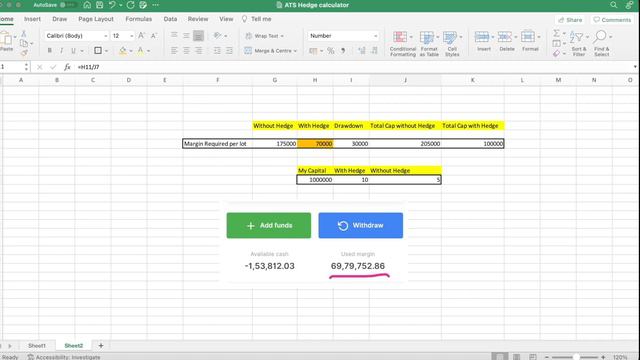The image size is (640, 360).
Task: Apply percent style format
Action: [x=331, y=51]
